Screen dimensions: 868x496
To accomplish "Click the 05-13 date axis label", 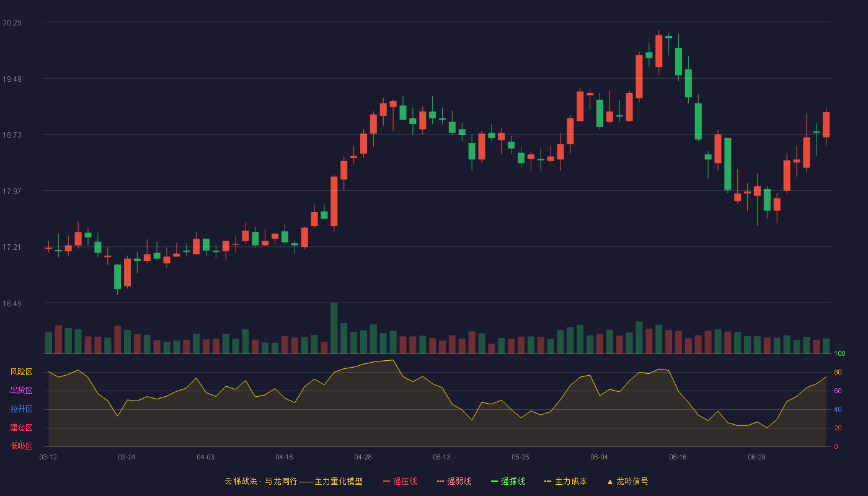I will 441,457.
